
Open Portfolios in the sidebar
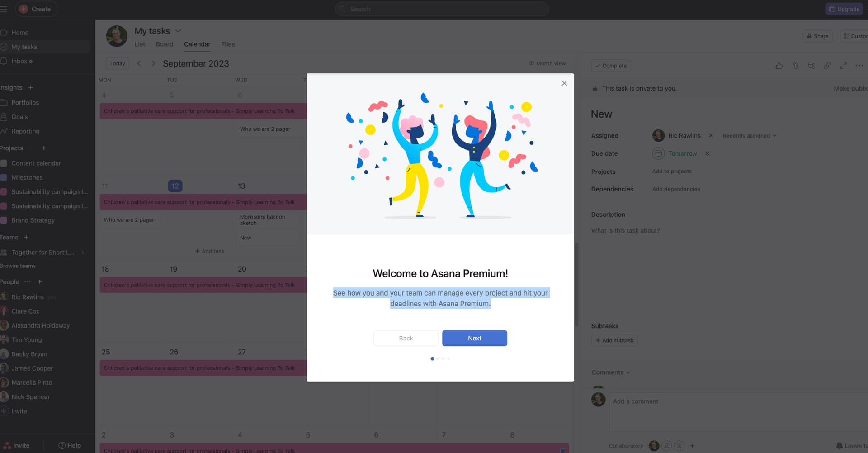click(25, 103)
